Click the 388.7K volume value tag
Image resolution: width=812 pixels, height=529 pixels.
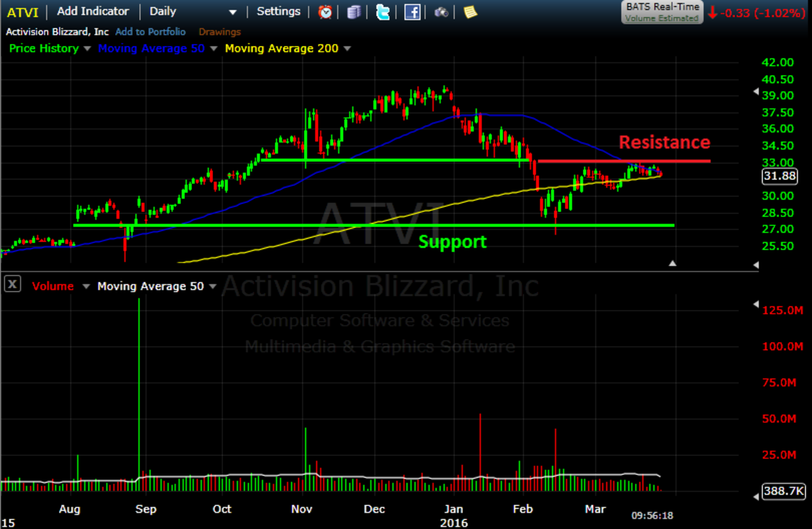[x=782, y=490]
